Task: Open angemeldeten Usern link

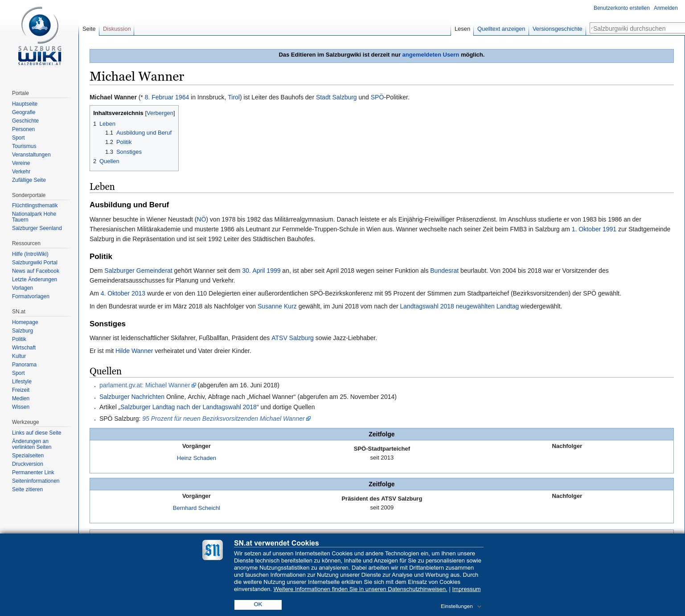Action: tap(431, 55)
